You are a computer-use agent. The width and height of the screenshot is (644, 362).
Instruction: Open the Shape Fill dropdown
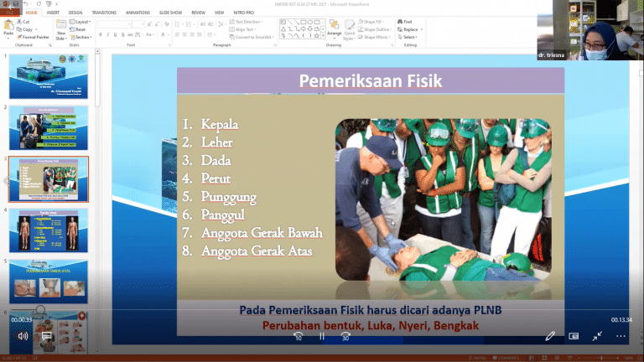click(371, 22)
